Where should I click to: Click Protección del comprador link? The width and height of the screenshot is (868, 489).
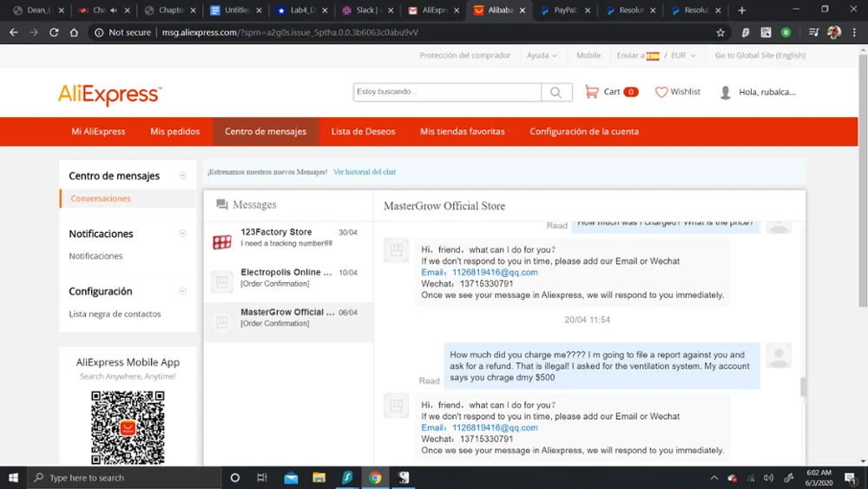point(465,56)
